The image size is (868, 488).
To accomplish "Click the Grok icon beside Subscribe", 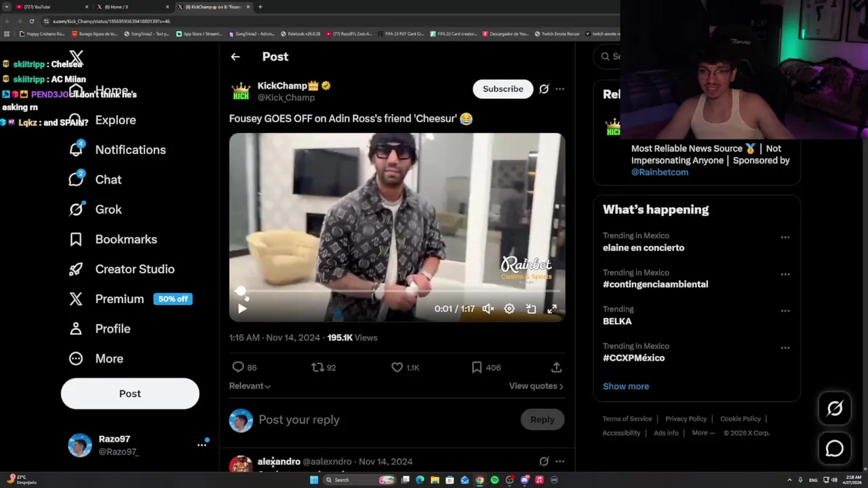I will (544, 89).
